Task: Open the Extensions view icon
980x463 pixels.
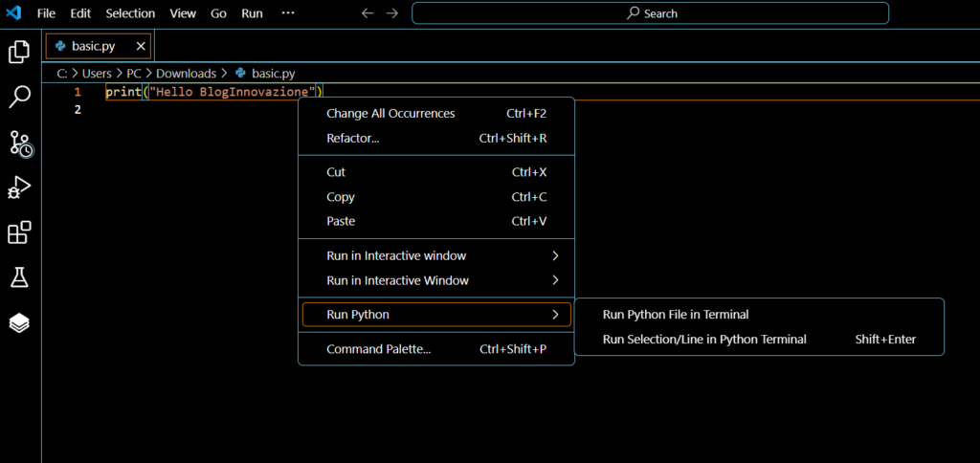Action: click(19, 232)
